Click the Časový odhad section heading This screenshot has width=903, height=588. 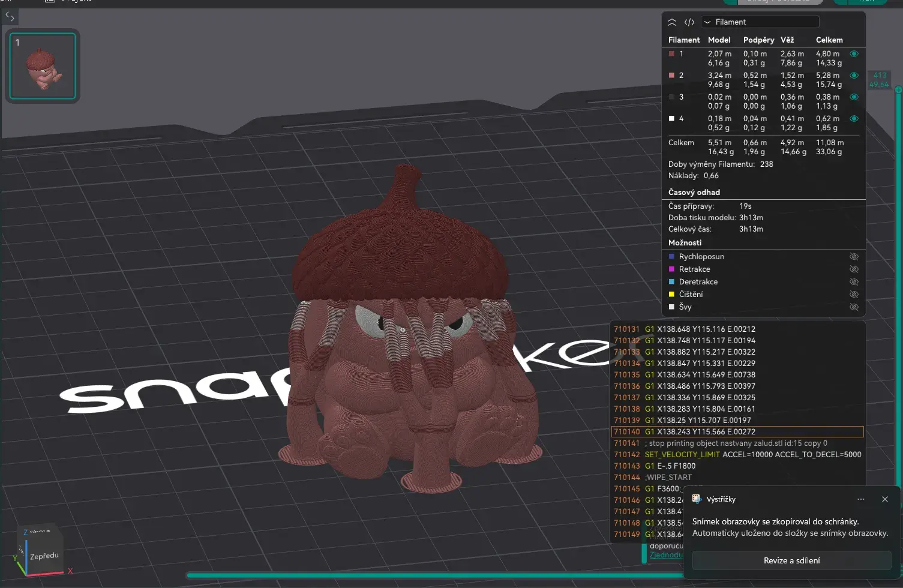coord(694,193)
